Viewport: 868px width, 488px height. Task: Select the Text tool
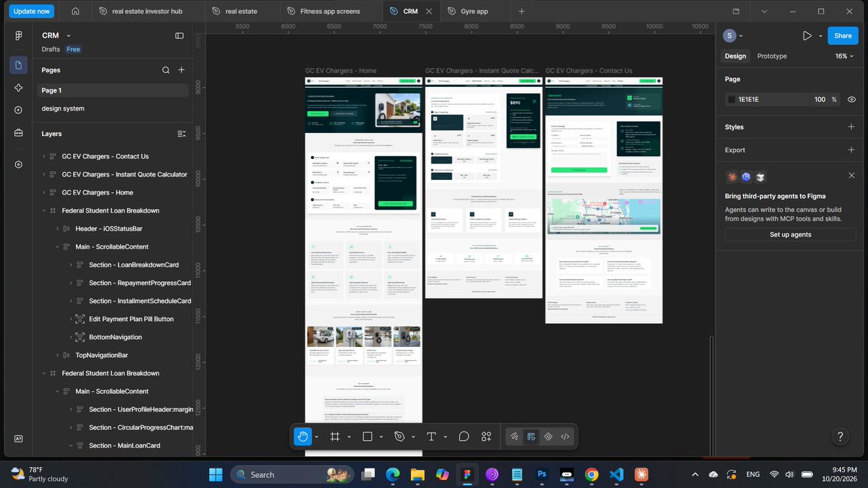(x=432, y=437)
